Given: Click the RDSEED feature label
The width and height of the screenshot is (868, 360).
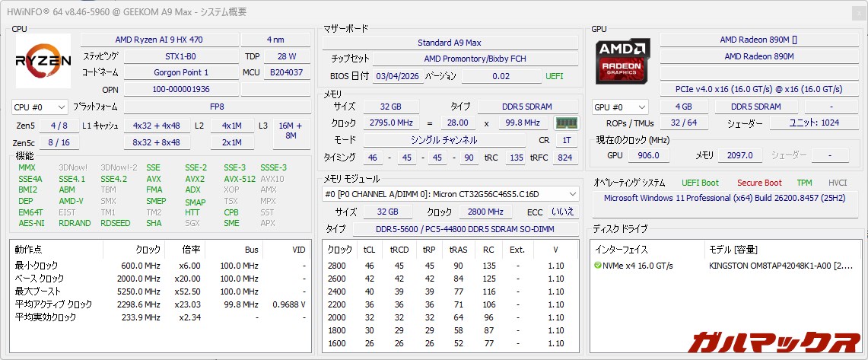Looking at the screenshot, I should tap(116, 223).
